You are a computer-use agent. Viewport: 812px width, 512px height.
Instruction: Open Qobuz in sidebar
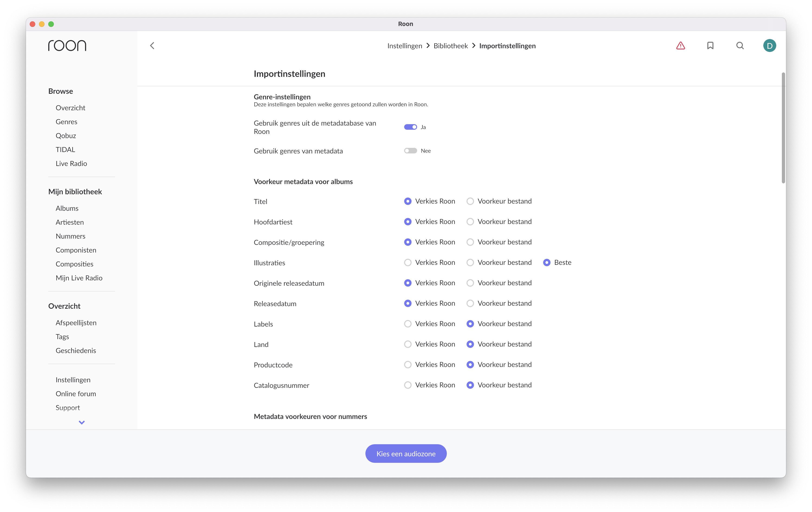[66, 136]
